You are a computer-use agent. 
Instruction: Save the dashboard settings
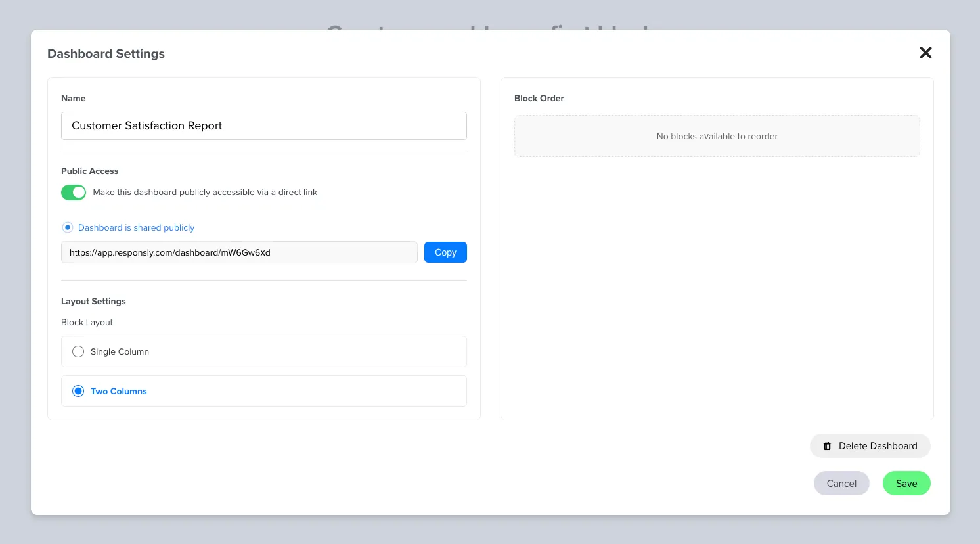point(906,483)
